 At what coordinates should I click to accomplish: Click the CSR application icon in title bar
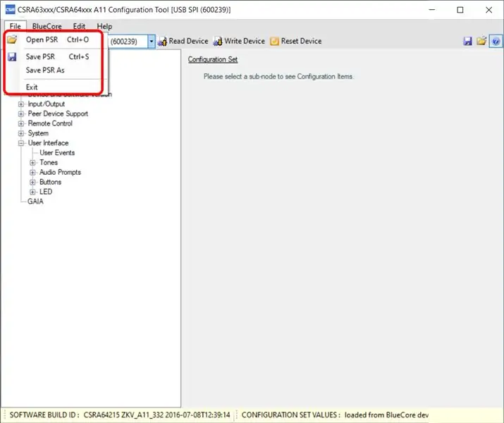10,10
